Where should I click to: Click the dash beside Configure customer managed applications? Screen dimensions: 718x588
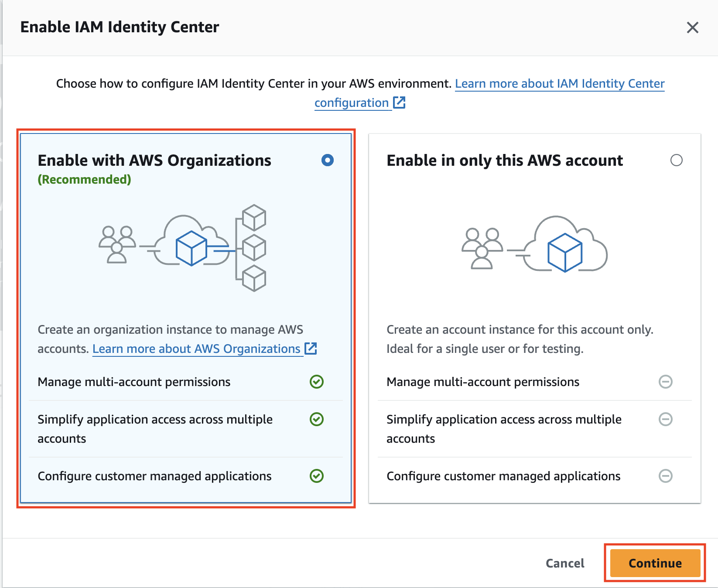coord(665,476)
